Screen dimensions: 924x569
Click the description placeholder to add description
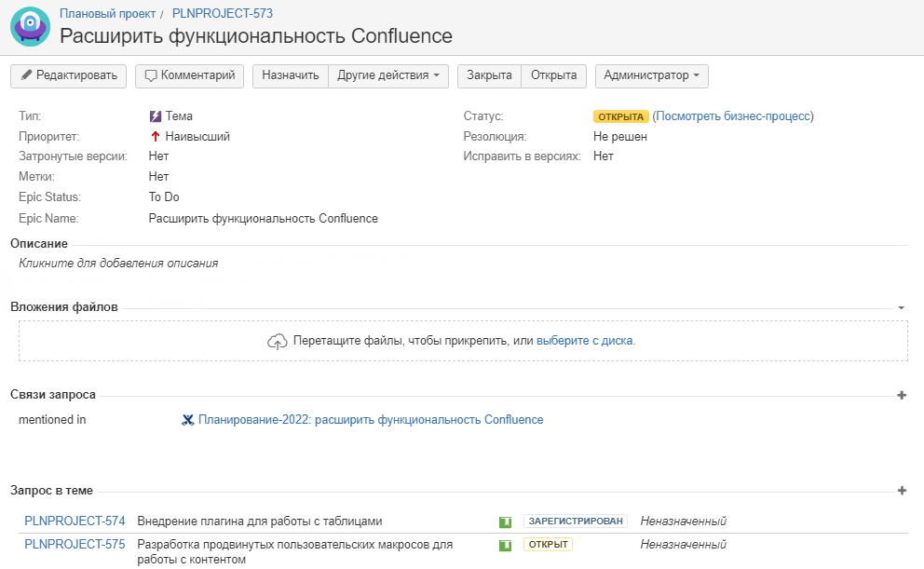[x=118, y=264]
